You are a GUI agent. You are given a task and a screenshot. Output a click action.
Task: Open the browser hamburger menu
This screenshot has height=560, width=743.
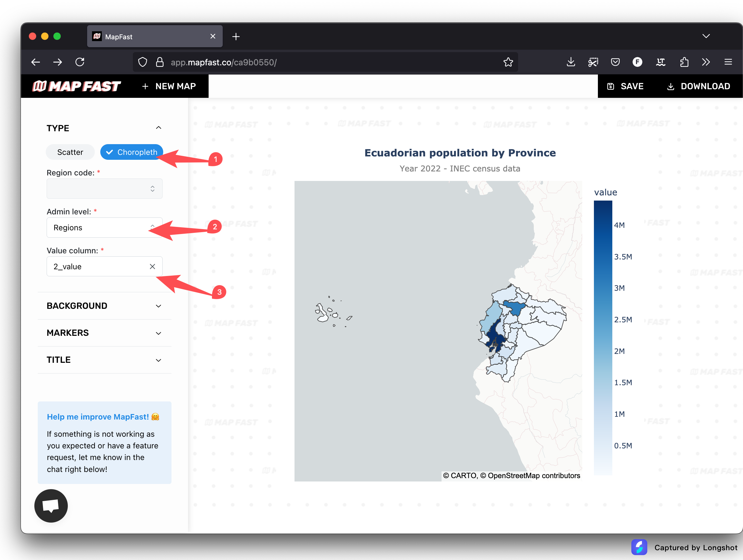(728, 62)
